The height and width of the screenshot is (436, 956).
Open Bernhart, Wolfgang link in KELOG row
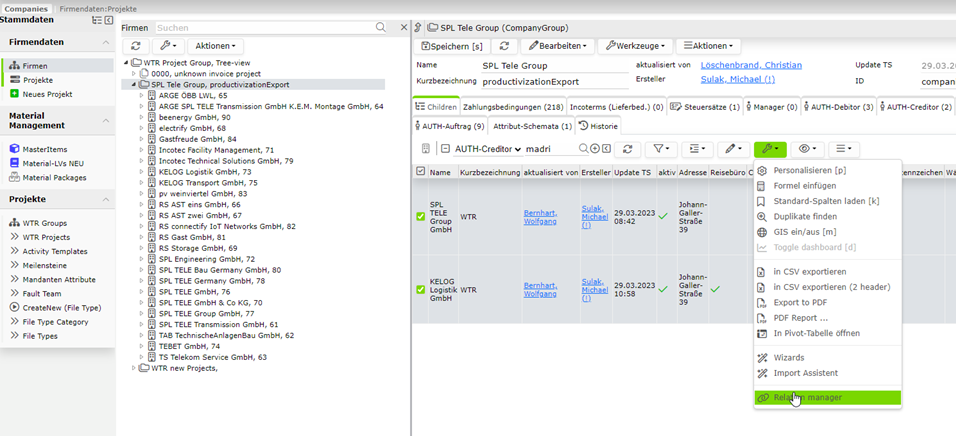[540, 290]
